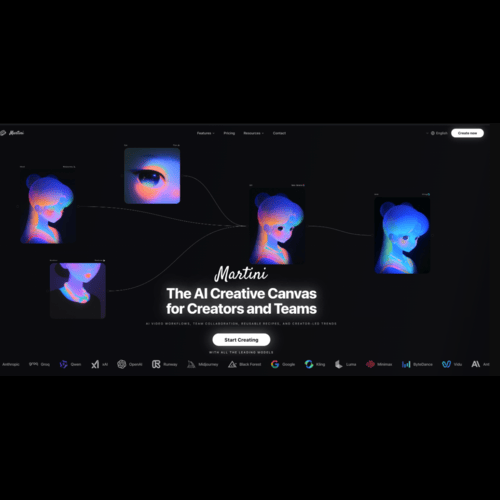This screenshot has width=500, height=500.
Task: Select the center merged girl portrait node
Action: pyautogui.click(x=277, y=226)
